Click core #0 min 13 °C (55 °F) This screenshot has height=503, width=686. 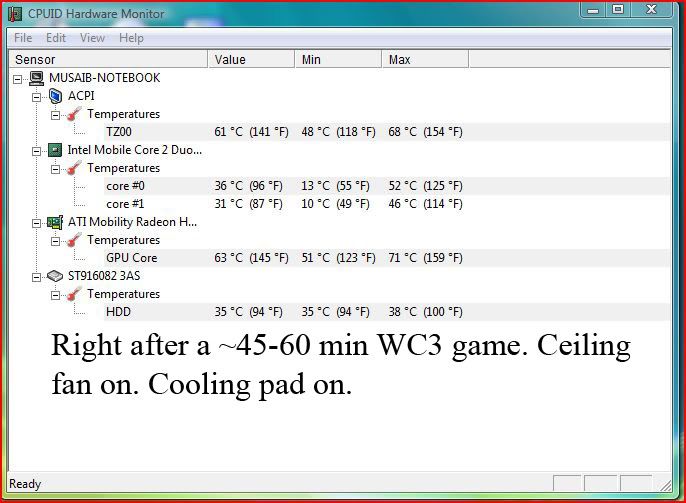tap(335, 186)
